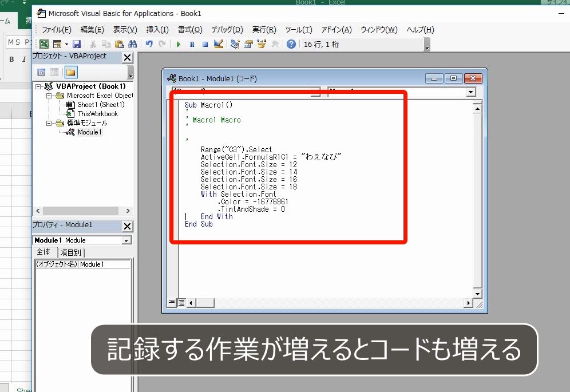Click code window horizontal scroll right arrow
Screen dimensions: 570x392
pyautogui.click(x=468, y=303)
